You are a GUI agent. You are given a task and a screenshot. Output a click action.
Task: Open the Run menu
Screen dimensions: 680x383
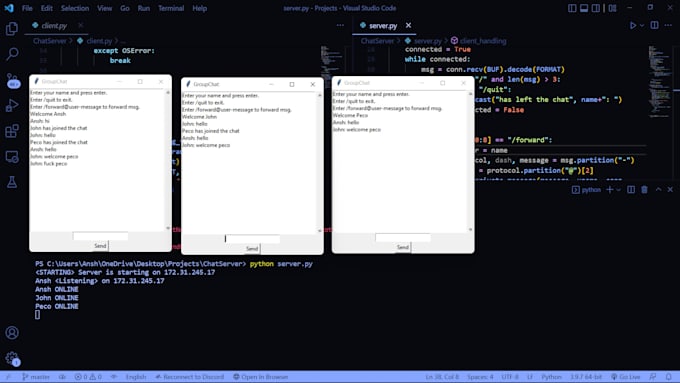pyautogui.click(x=144, y=8)
